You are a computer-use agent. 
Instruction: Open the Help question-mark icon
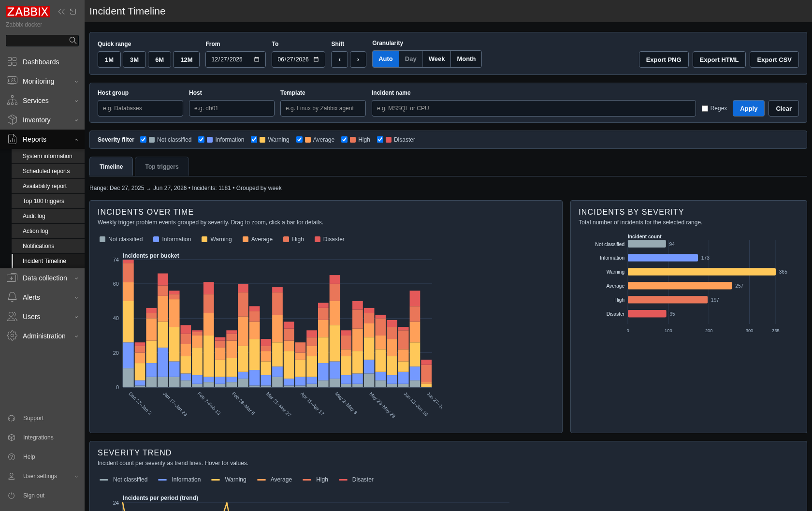[12, 457]
